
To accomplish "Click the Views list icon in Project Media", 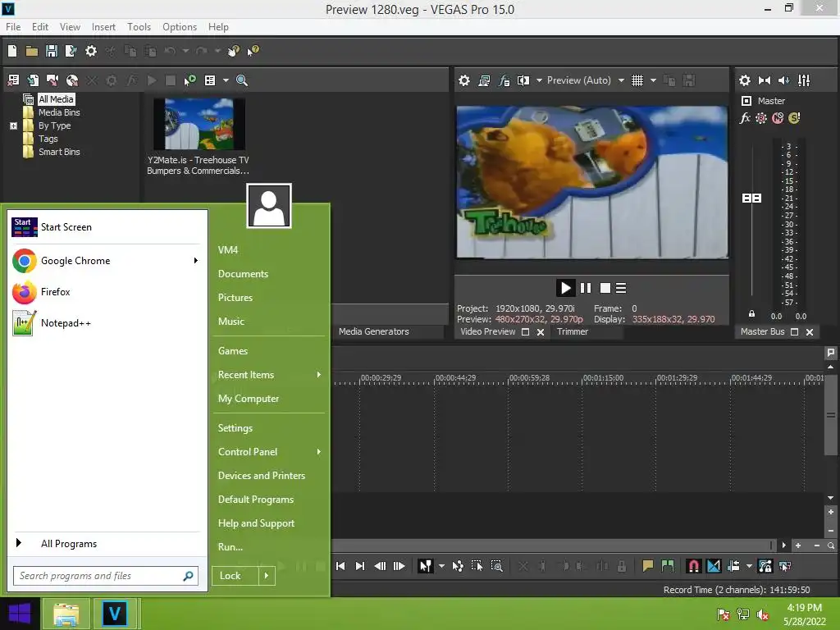I will 210,80.
